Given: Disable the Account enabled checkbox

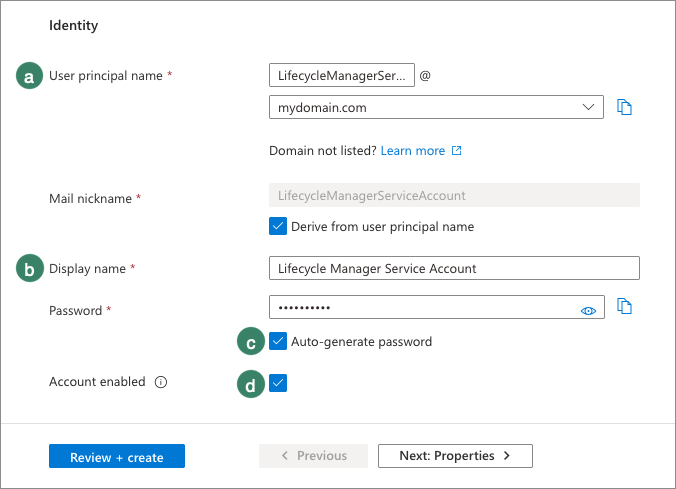Looking at the screenshot, I should click(x=279, y=383).
